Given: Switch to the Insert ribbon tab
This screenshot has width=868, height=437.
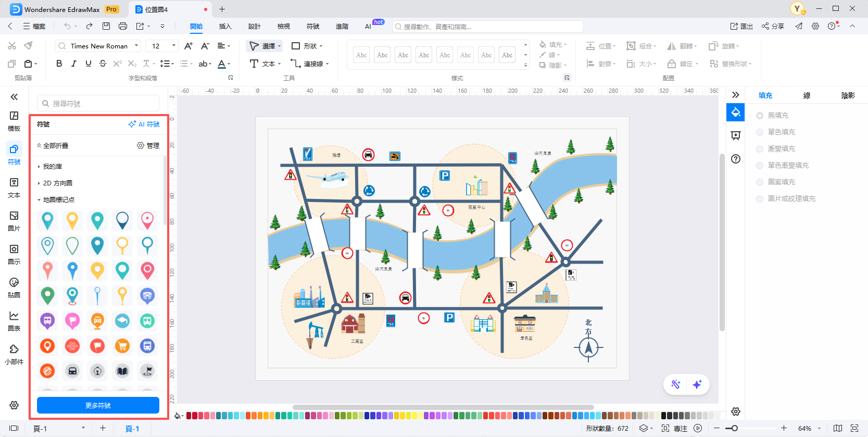Looking at the screenshot, I should click(225, 26).
